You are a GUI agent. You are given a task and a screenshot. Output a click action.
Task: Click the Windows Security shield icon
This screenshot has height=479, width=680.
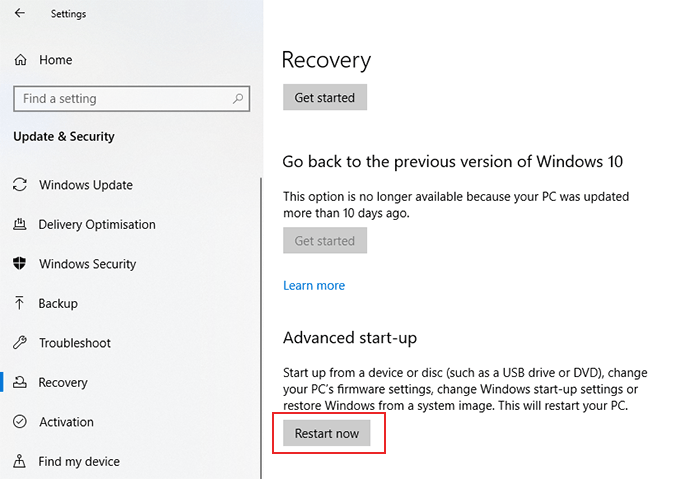tap(19, 264)
